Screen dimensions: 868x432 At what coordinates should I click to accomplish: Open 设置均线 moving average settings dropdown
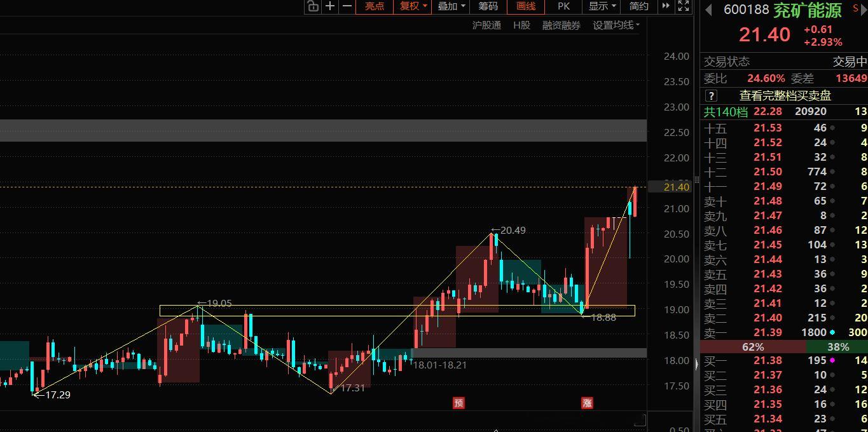pos(616,25)
